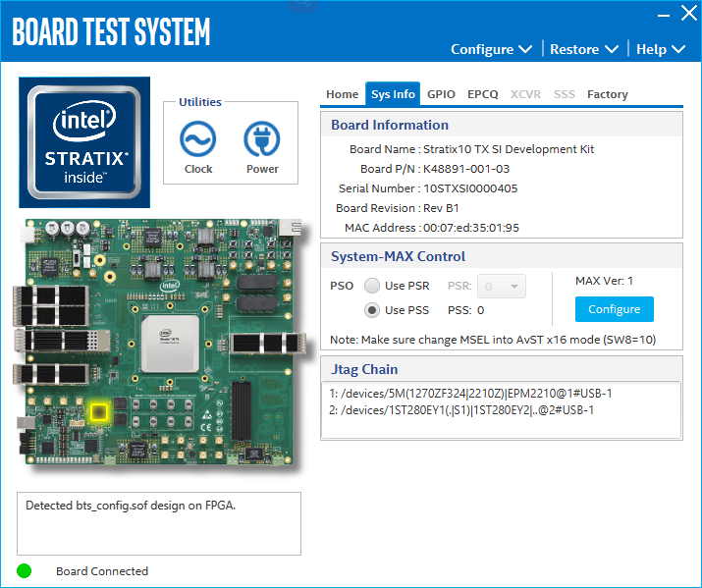
Task: Click the Serial Number 10STXSI0000405
Action: (x=470, y=188)
